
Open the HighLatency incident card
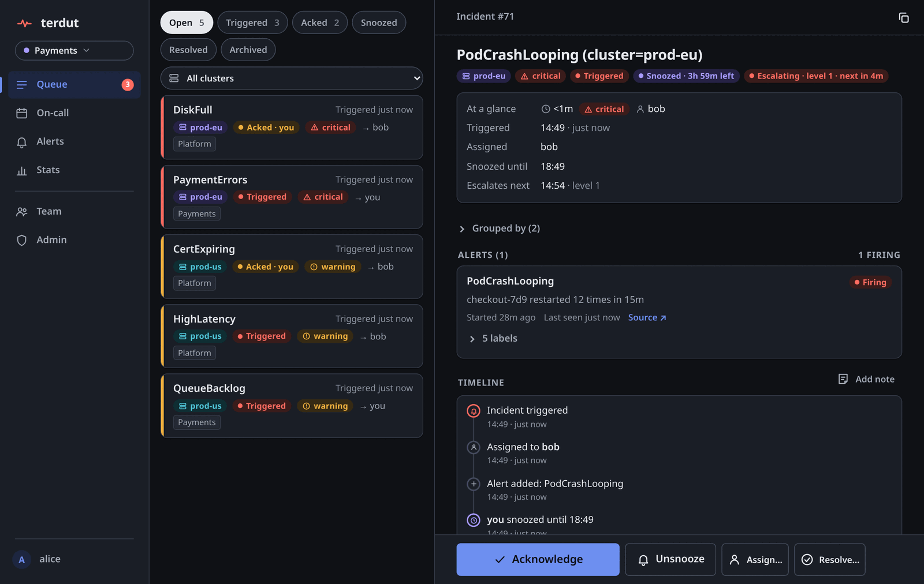pyautogui.click(x=292, y=336)
